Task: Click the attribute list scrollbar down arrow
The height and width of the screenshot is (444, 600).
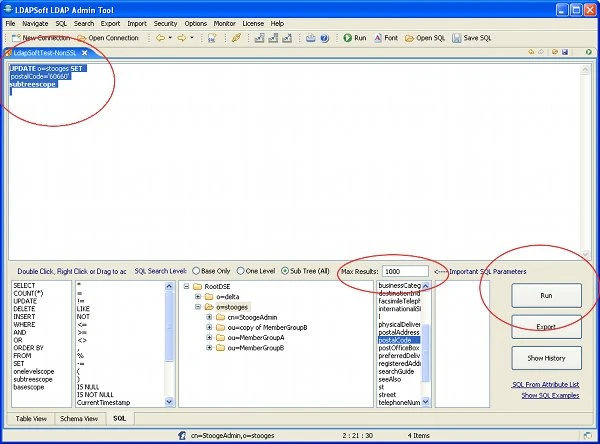Action: pos(426,402)
